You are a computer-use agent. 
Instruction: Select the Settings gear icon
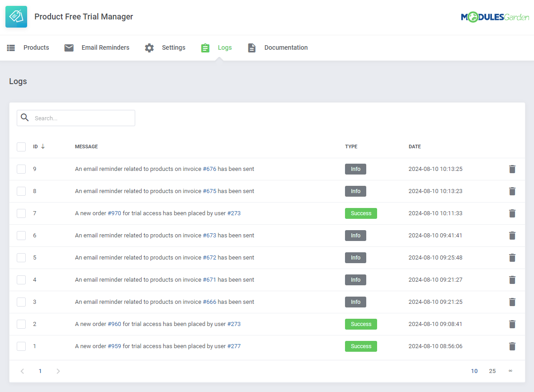(x=149, y=47)
